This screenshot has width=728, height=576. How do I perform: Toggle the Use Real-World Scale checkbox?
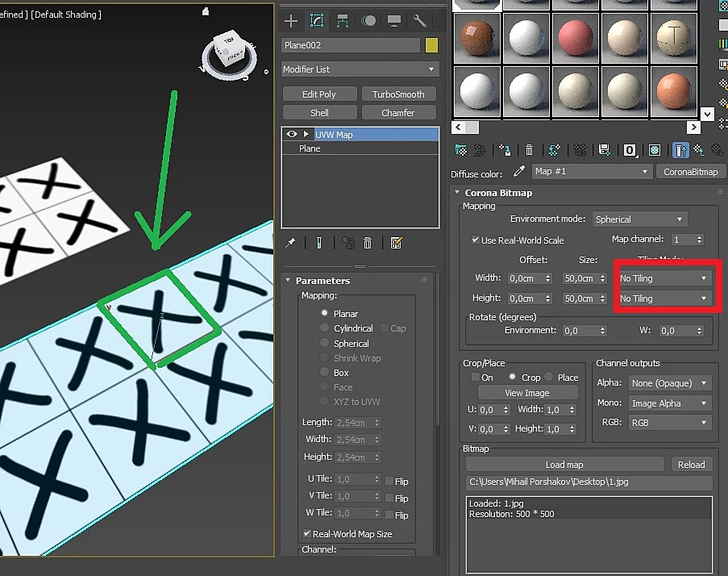[x=476, y=240]
